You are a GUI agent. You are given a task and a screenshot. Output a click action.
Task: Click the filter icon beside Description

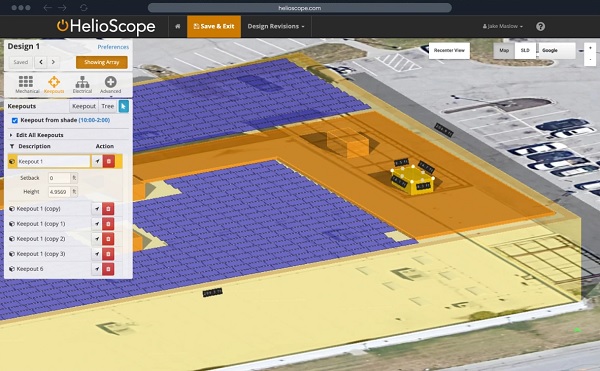pyautogui.click(x=12, y=146)
